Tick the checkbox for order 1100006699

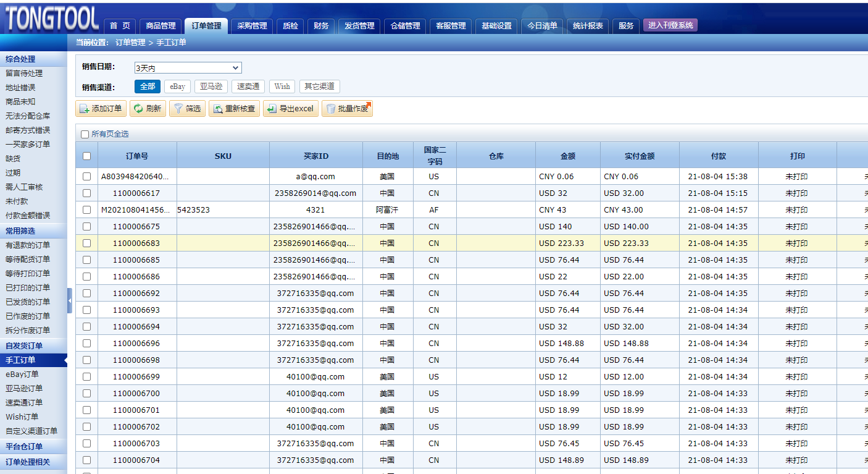pyautogui.click(x=87, y=376)
